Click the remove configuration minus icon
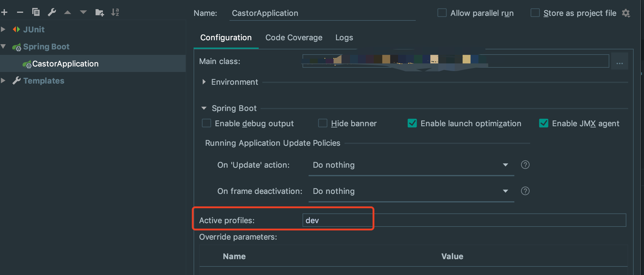The image size is (644, 275). click(x=20, y=12)
